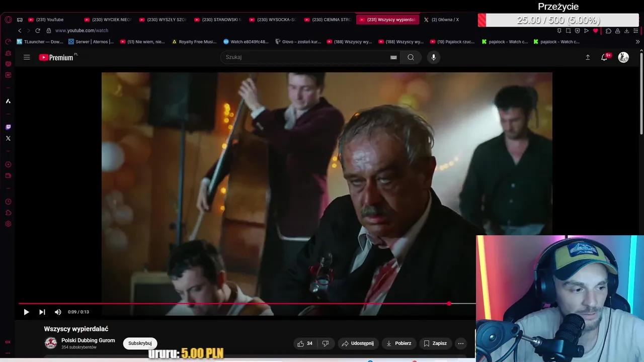Add page to bookmarks heart

point(596,31)
